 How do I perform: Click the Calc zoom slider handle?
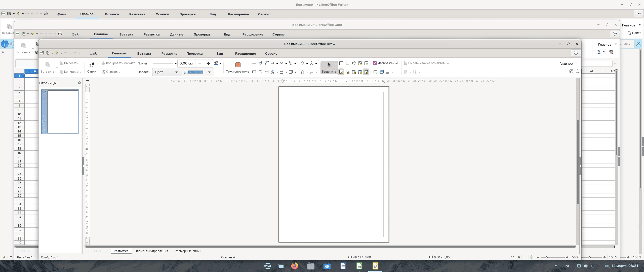[x=589, y=257]
